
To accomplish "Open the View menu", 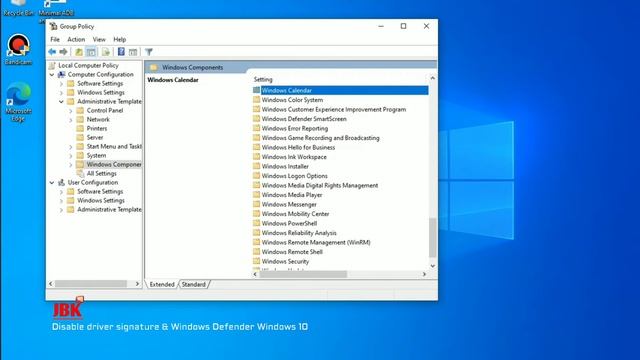I will [99, 40].
